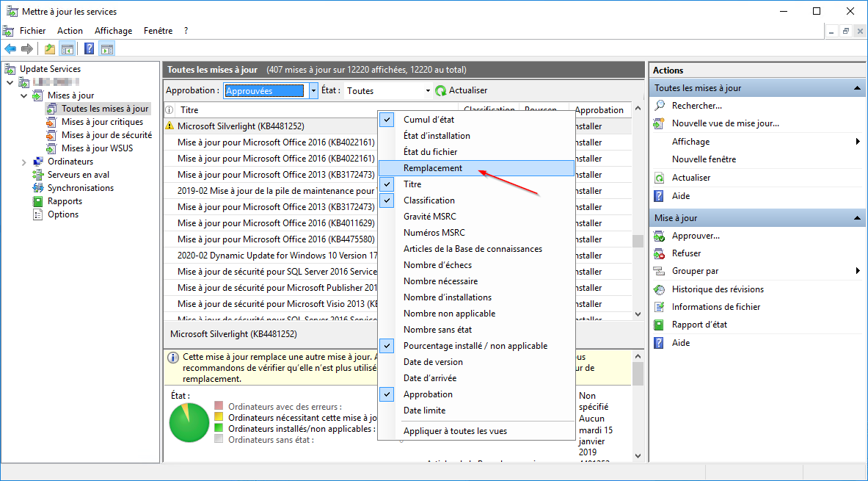This screenshot has width=868, height=481.
Task: Click the green Actualiser refresh icon
Action: (440, 90)
